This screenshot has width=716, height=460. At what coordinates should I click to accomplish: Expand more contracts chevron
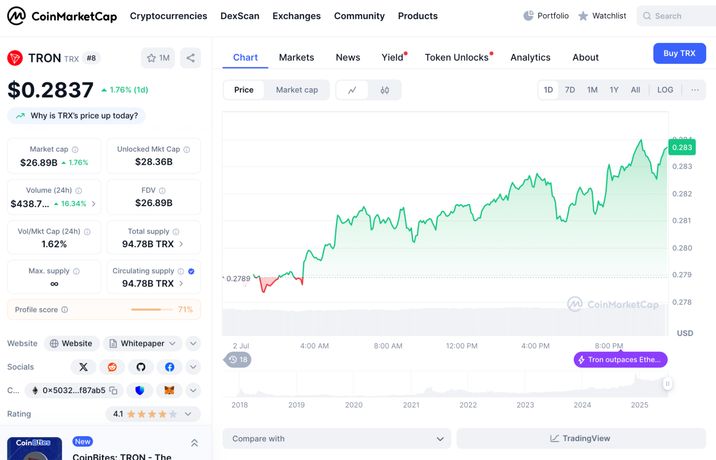pyautogui.click(x=193, y=391)
